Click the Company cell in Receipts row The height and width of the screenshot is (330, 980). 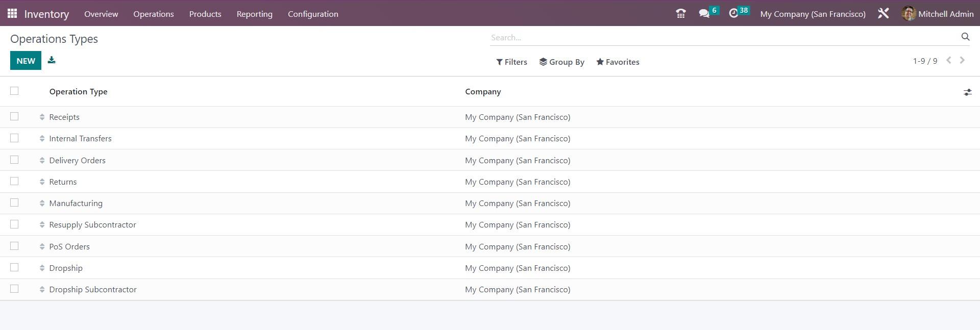tap(518, 117)
